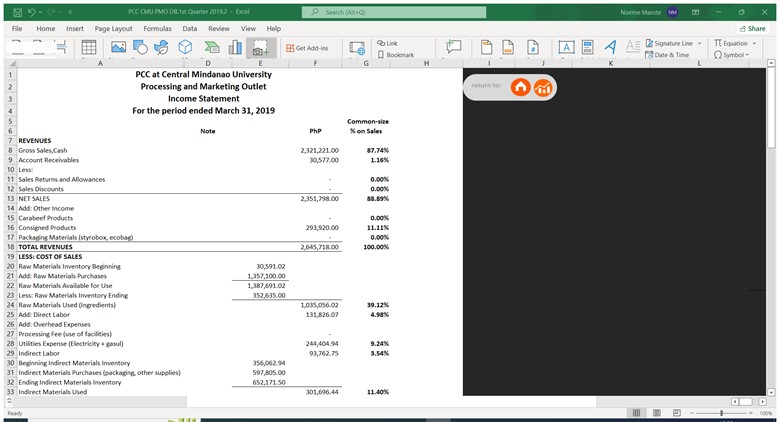Viewport: 780px width, 422px height.
Task: Insert Date & Time
Action: pyautogui.click(x=667, y=55)
